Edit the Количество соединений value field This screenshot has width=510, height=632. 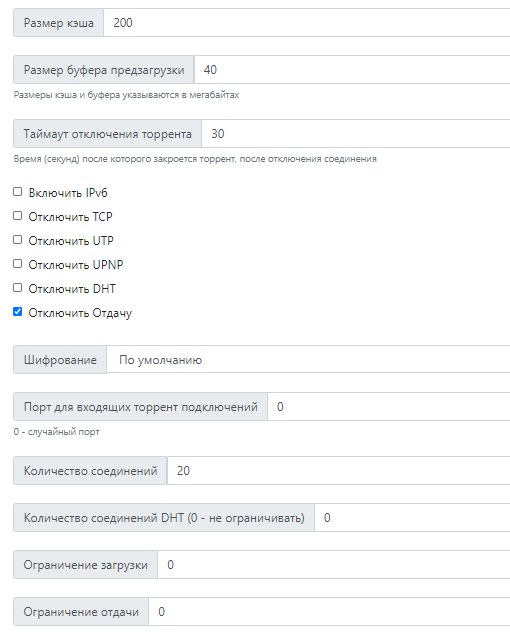pyautogui.click(x=339, y=470)
